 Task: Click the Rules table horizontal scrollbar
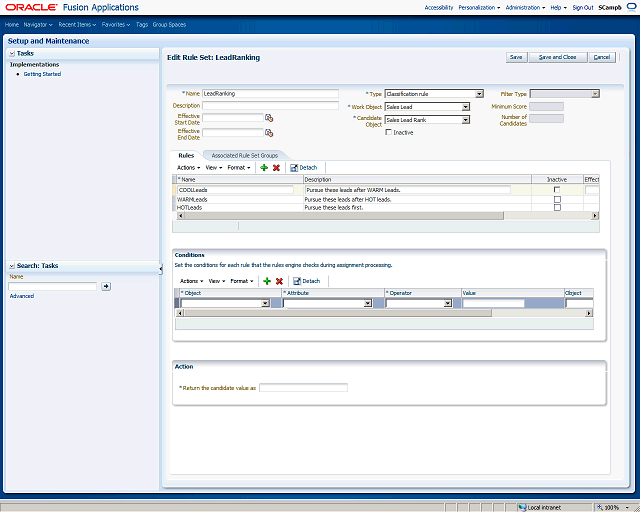pos(344,216)
